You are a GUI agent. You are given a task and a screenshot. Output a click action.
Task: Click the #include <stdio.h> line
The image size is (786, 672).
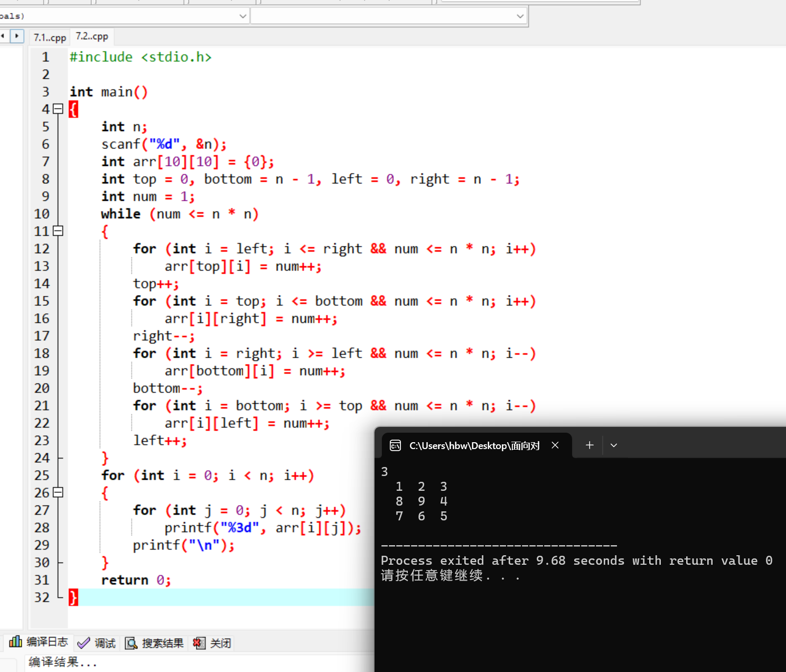(x=141, y=57)
